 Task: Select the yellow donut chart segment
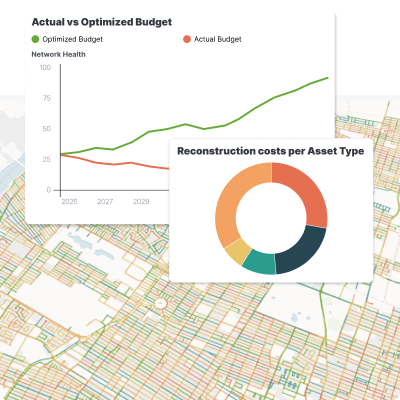237,252
